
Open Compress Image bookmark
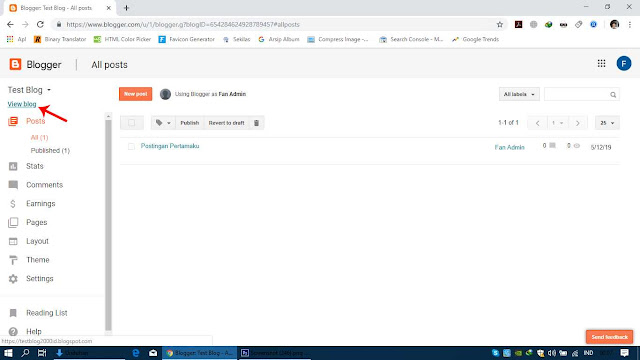pyautogui.click(x=338, y=39)
